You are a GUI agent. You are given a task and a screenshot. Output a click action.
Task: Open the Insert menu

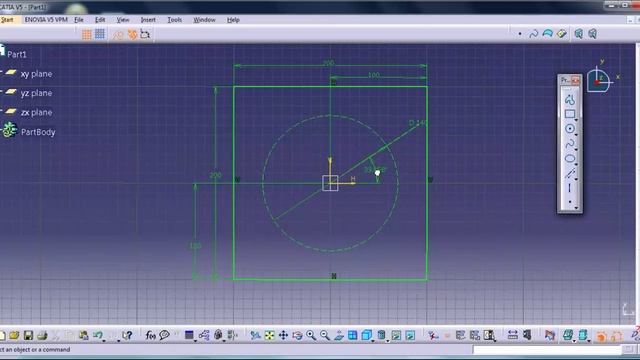(148, 20)
